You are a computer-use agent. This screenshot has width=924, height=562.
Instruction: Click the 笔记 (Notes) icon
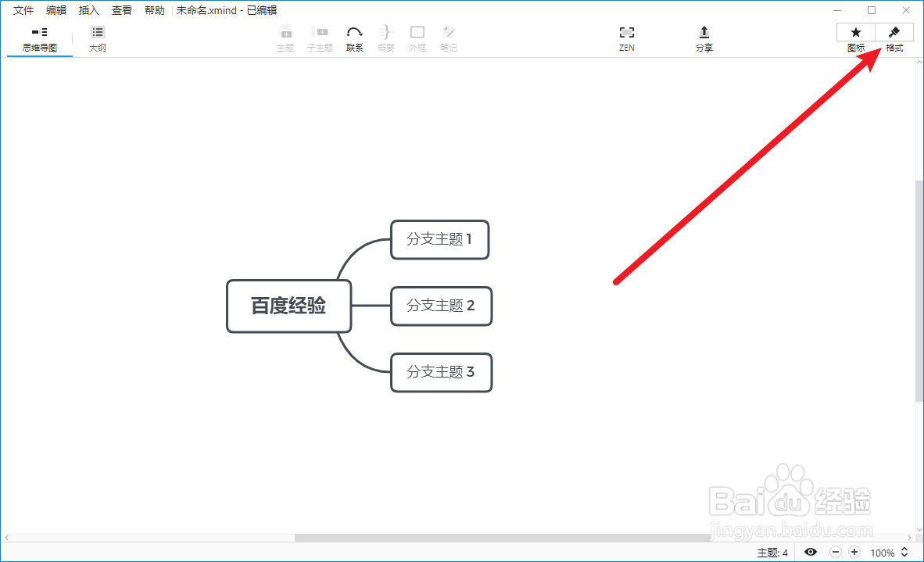[449, 37]
